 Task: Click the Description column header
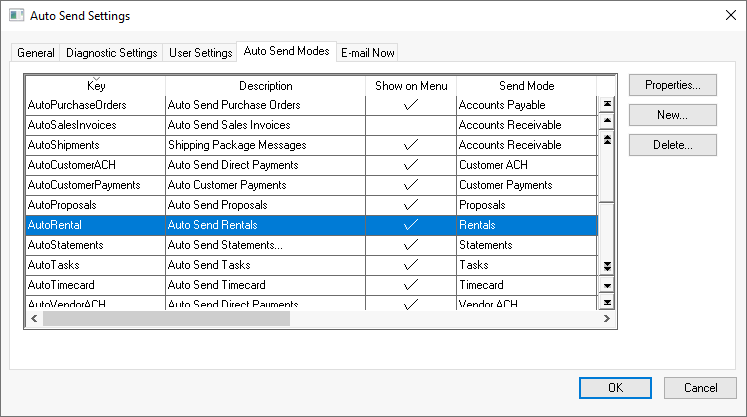(x=265, y=86)
